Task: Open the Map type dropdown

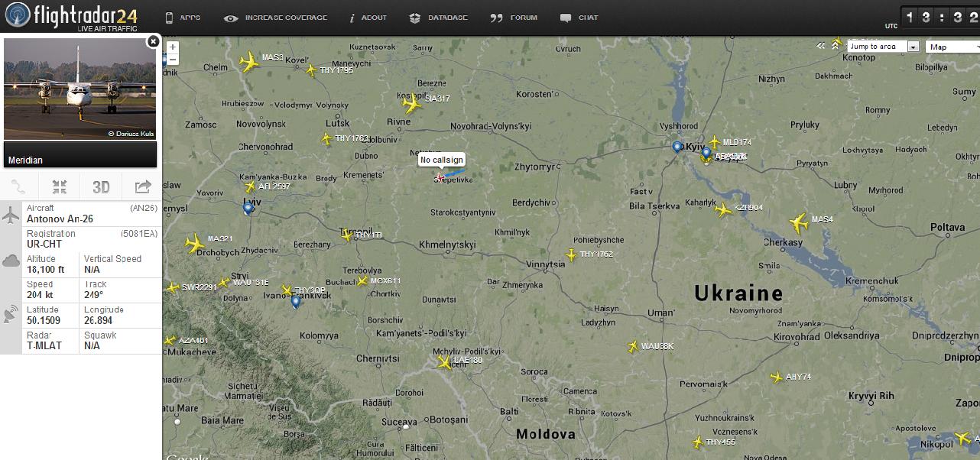Action: click(952, 47)
